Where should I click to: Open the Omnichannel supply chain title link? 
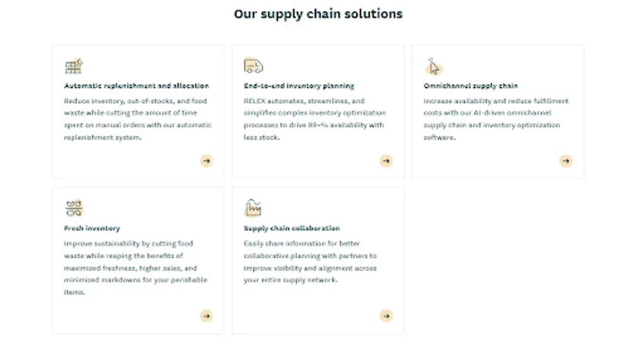(471, 86)
